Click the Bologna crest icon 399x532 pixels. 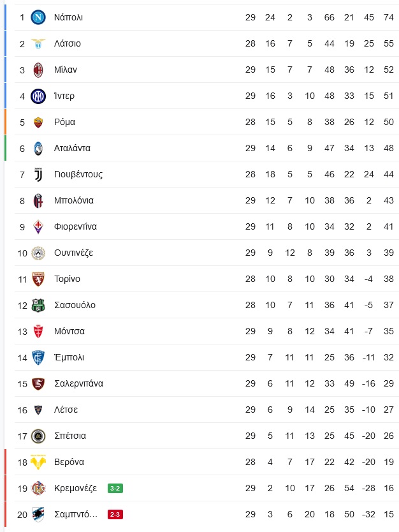[38, 200]
